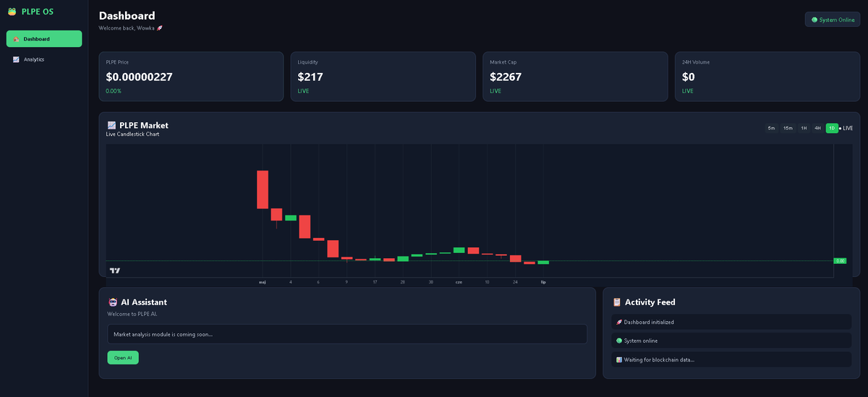Click the LIVE indicator beside timeframes
This screenshot has height=397, width=868.
click(846, 128)
